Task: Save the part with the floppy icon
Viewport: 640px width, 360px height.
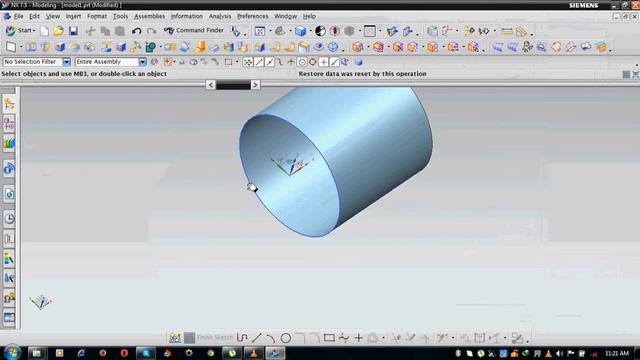Action: pyautogui.click(x=73, y=31)
